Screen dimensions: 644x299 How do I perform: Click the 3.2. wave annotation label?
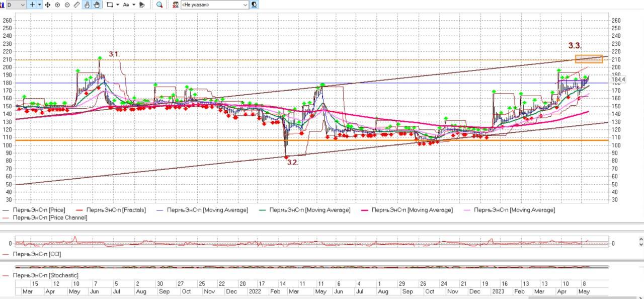pyautogui.click(x=292, y=162)
